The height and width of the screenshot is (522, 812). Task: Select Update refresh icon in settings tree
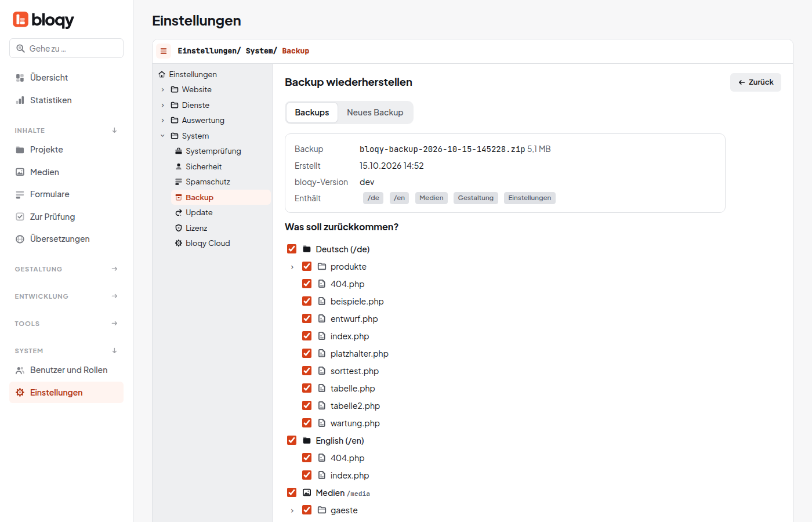pyautogui.click(x=179, y=213)
